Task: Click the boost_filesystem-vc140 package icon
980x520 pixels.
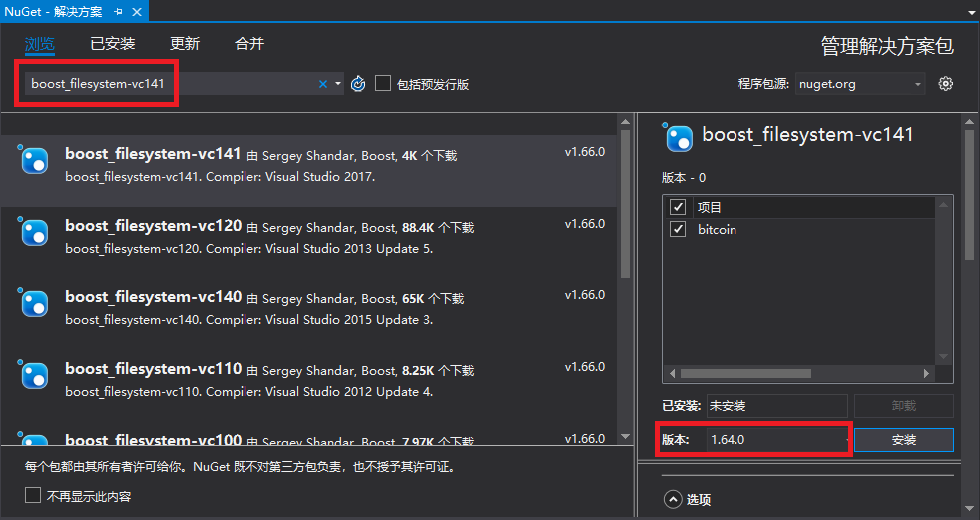Action: [x=33, y=303]
